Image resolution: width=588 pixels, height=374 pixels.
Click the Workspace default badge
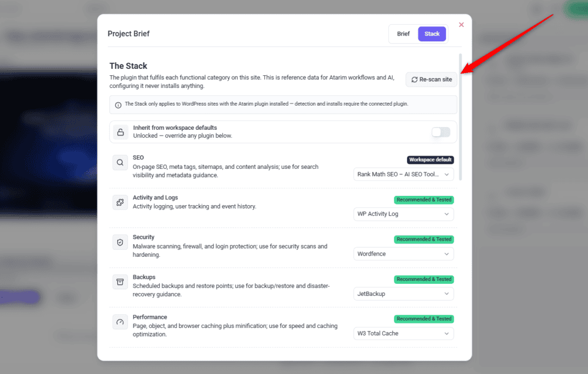pyautogui.click(x=430, y=160)
